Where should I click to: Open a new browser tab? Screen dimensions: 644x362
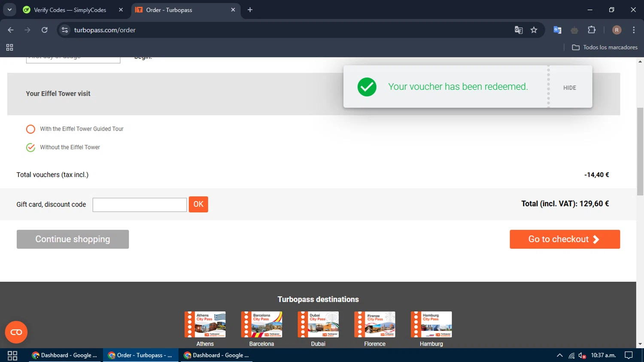point(250,9)
